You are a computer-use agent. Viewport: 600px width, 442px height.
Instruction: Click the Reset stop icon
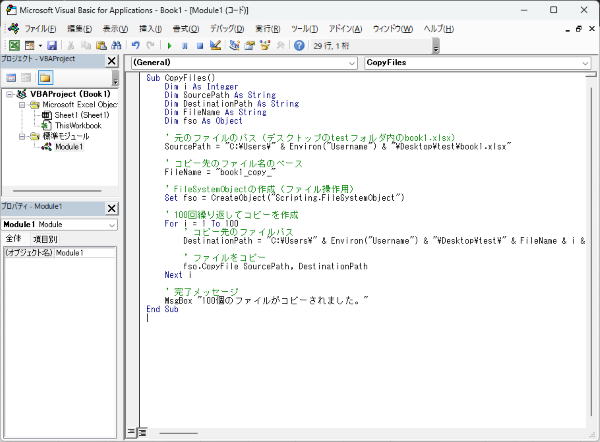(x=200, y=46)
